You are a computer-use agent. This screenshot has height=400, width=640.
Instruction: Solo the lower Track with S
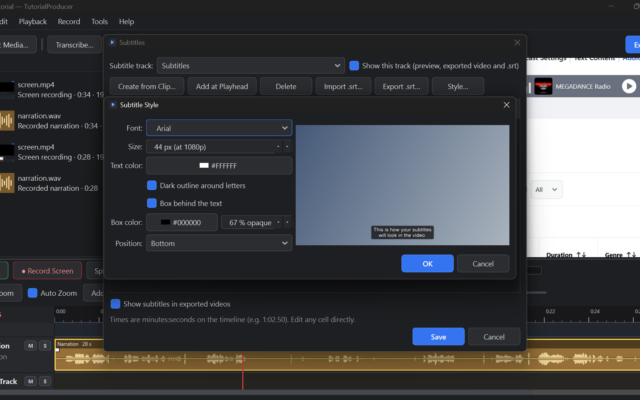coord(45,381)
